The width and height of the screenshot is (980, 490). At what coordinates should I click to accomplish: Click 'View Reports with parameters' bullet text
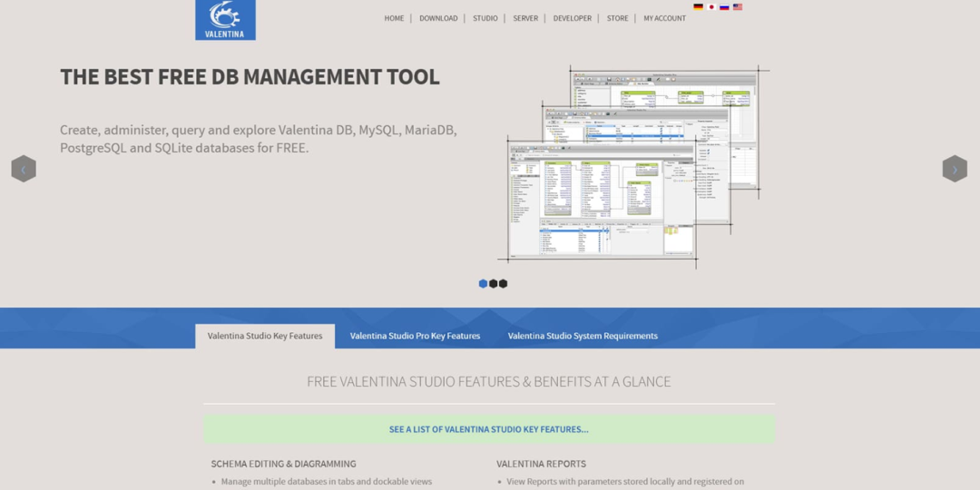click(625, 482)
